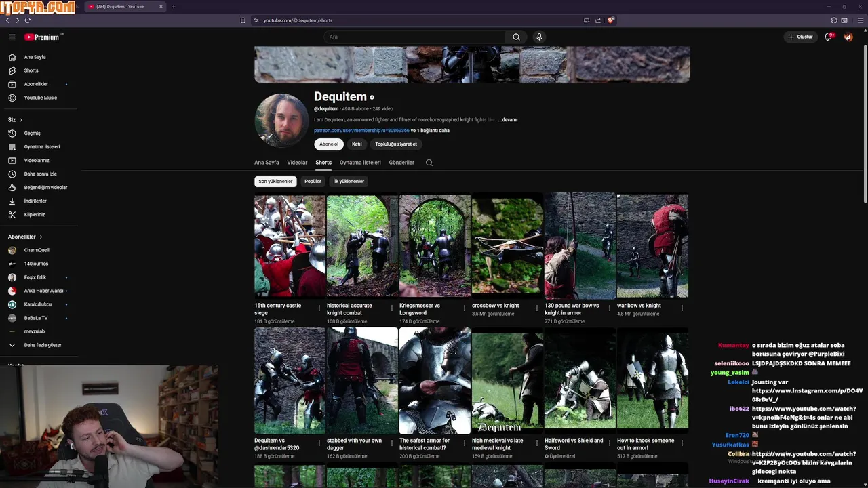Screen dimensions: 868x488
Task: Open the patreon.com membership link
Action: 361,131
